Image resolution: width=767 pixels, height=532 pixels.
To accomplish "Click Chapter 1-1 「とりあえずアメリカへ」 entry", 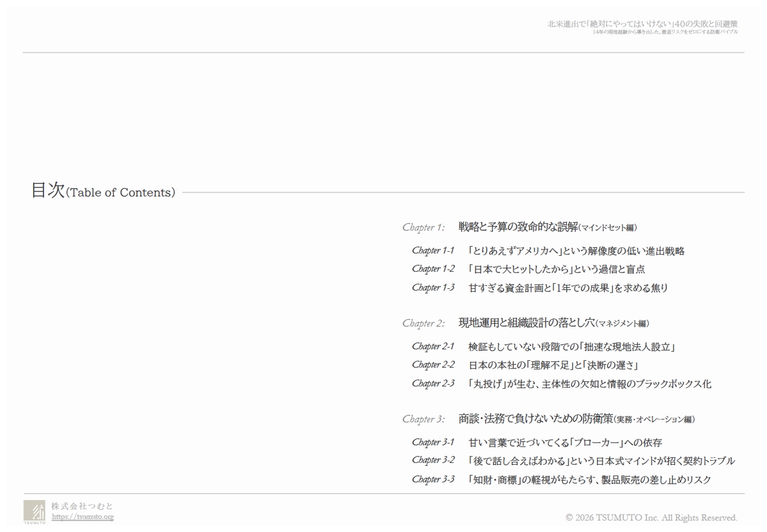I will [x=548, y=251].
